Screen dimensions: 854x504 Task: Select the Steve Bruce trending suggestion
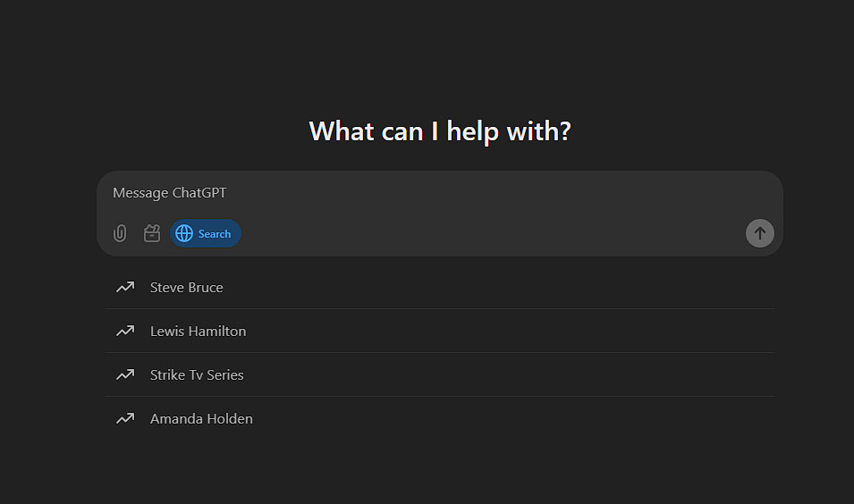coord(440,288)
